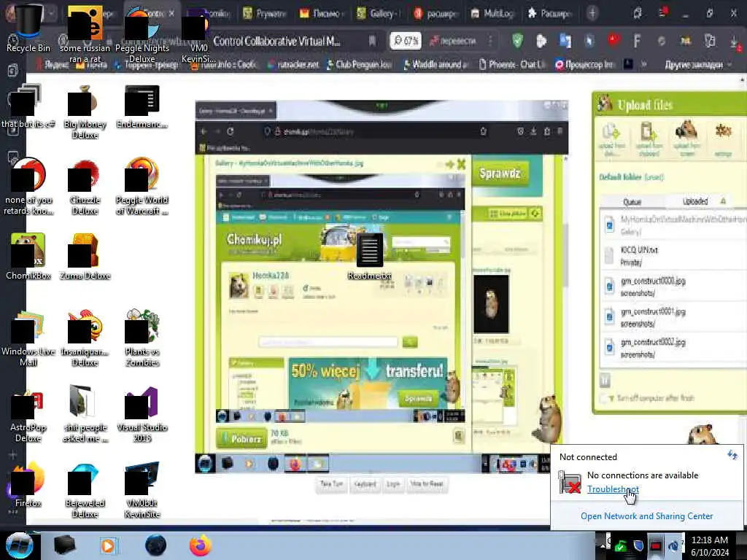Image resolution: width=747 pixels, height=560 pixels.
Task: Pause the ChomikBox upload queue
Action: coord(605,380)
